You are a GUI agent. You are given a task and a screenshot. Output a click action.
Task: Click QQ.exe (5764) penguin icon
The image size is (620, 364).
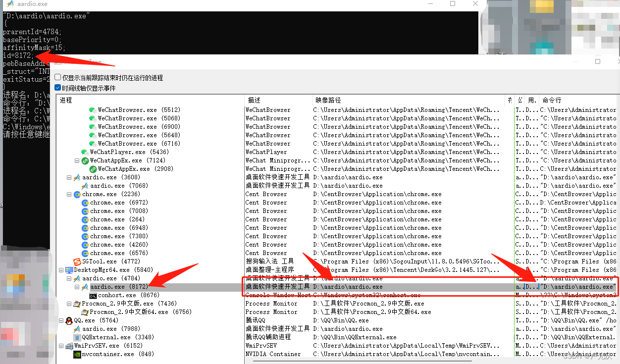click(69, 320)
